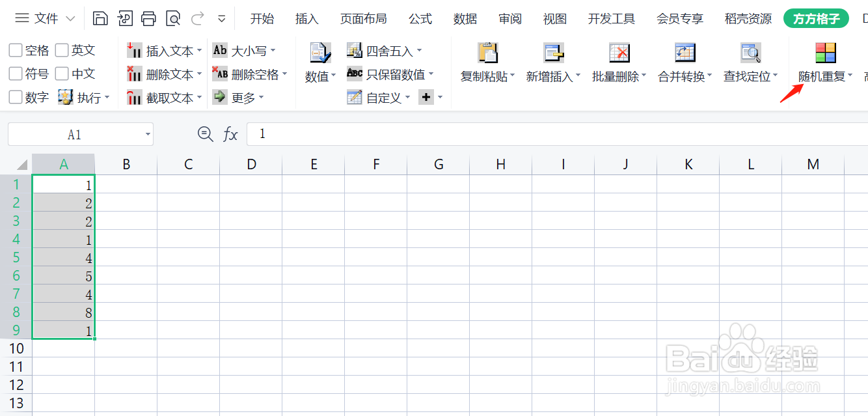This screenshot has width=868, height=416.
Task: Select row 10 header
Action: tap(16, 348)
